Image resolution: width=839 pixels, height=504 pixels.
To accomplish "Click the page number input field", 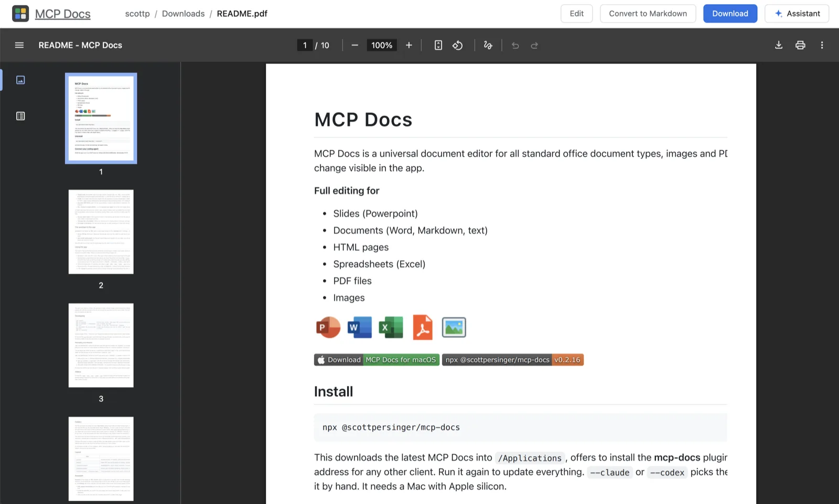I will (305, 46).
